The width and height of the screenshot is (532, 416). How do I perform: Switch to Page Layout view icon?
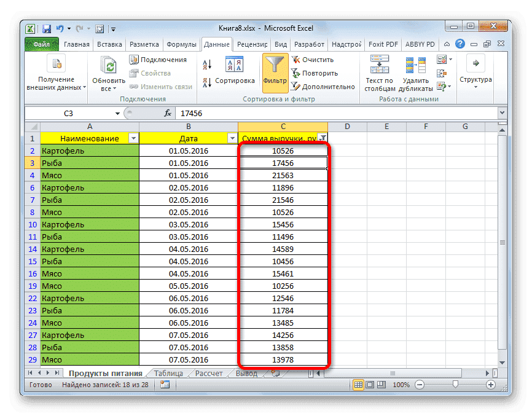[371, 384]
